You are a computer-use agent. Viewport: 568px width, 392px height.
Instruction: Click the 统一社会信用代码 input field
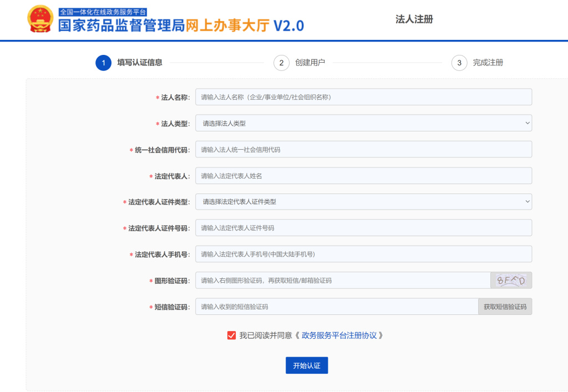(x=363, y=149)
